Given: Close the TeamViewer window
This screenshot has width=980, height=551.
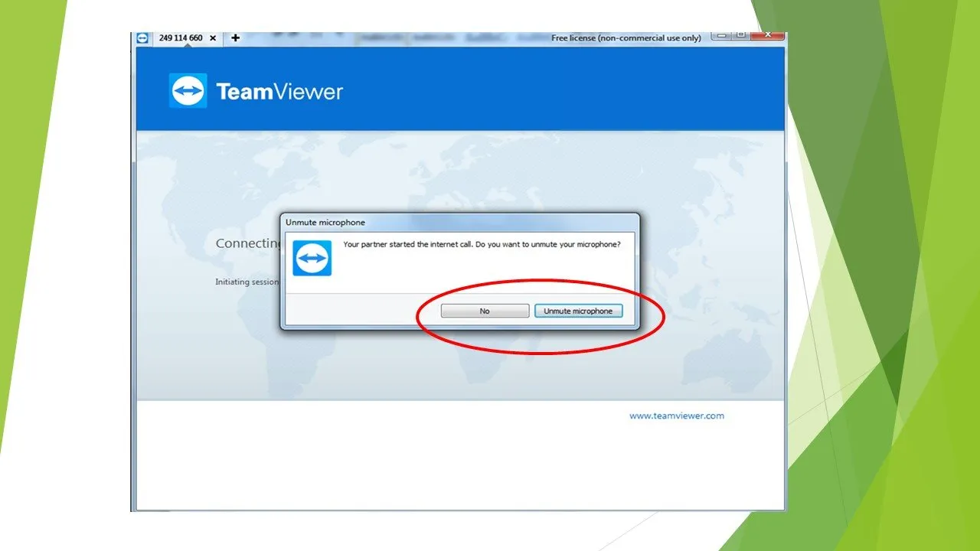Looking at the screenshot, I should (x=766, y=35).
